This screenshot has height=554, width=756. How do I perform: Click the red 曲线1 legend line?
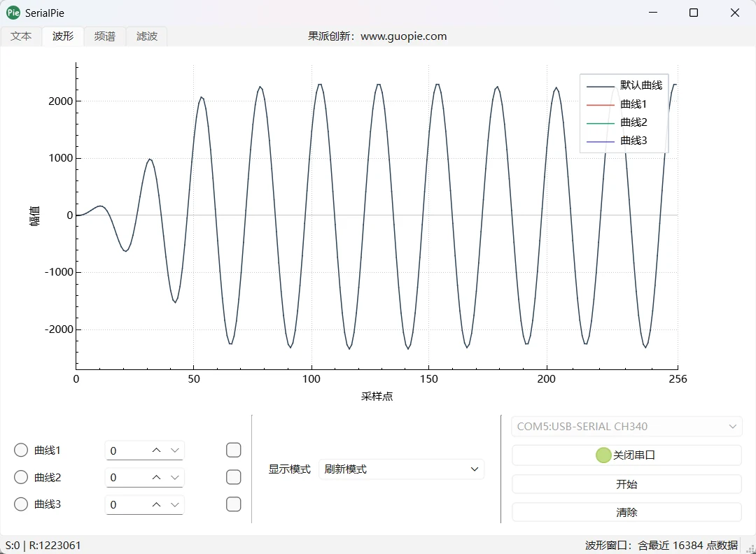click(601, 104)
